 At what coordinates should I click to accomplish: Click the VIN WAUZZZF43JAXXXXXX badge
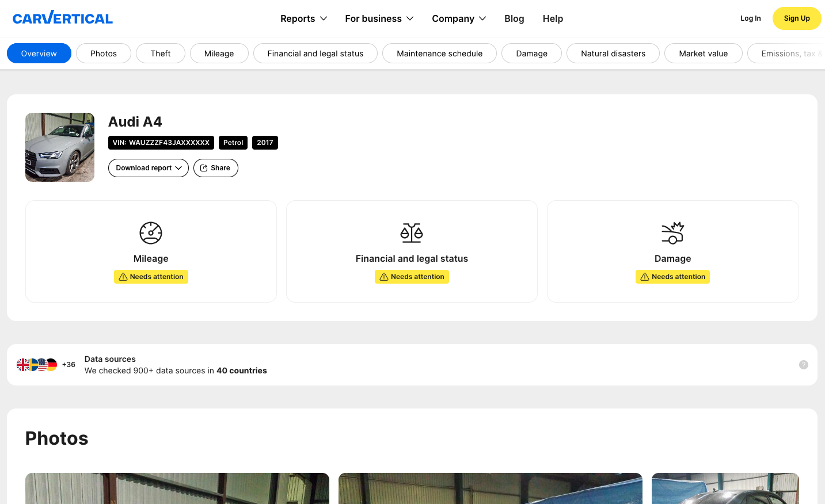click(161, 143)
